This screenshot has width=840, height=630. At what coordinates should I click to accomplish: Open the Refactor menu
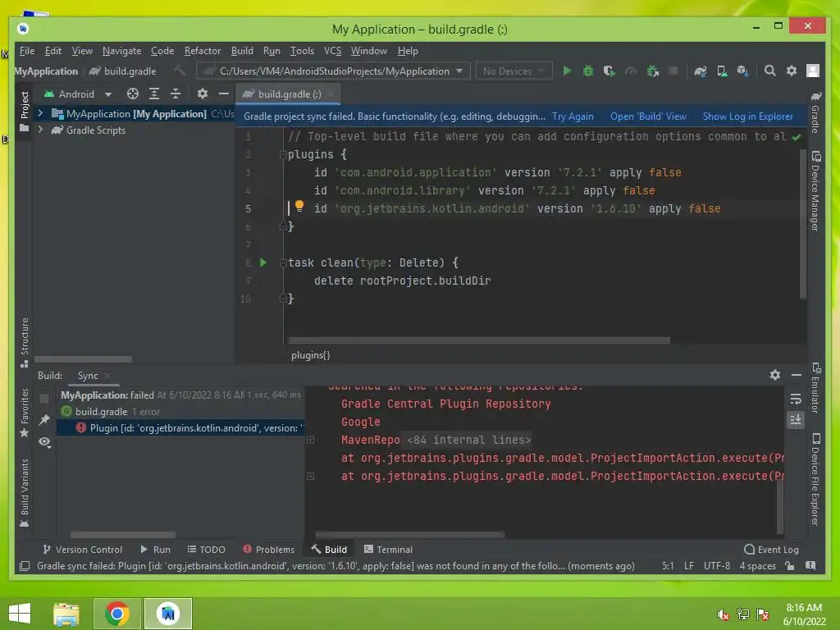coord(203,51)
